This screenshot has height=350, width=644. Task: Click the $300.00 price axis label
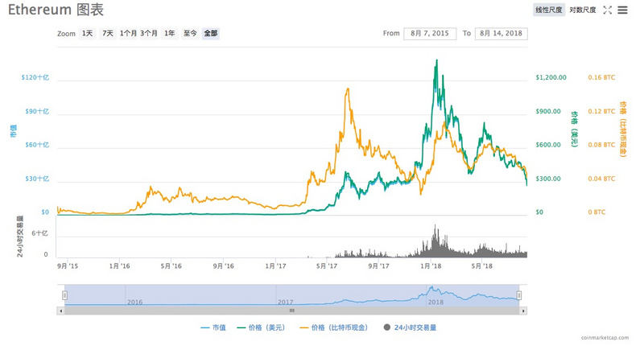tap(548, 179)
